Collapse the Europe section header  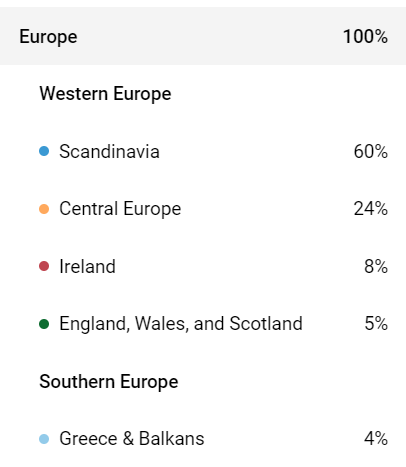[x=203, y=36]
